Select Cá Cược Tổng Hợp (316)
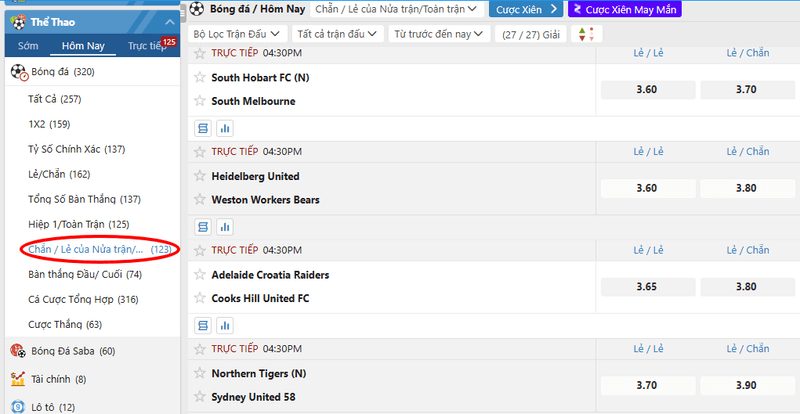 83,300
